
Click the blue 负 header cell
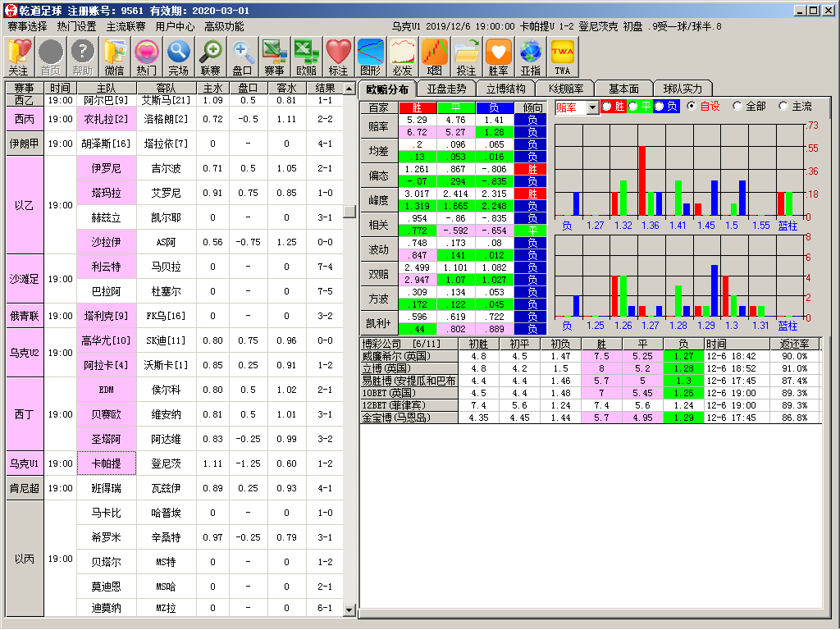tap(494, 107)
